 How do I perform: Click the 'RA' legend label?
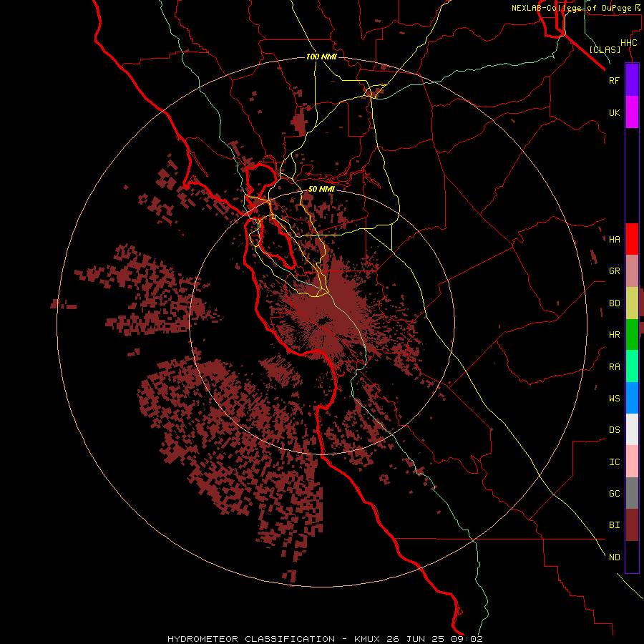point(614,366)
